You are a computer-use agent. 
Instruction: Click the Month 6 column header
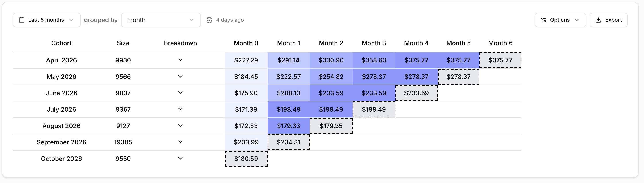tap(500, 43)
